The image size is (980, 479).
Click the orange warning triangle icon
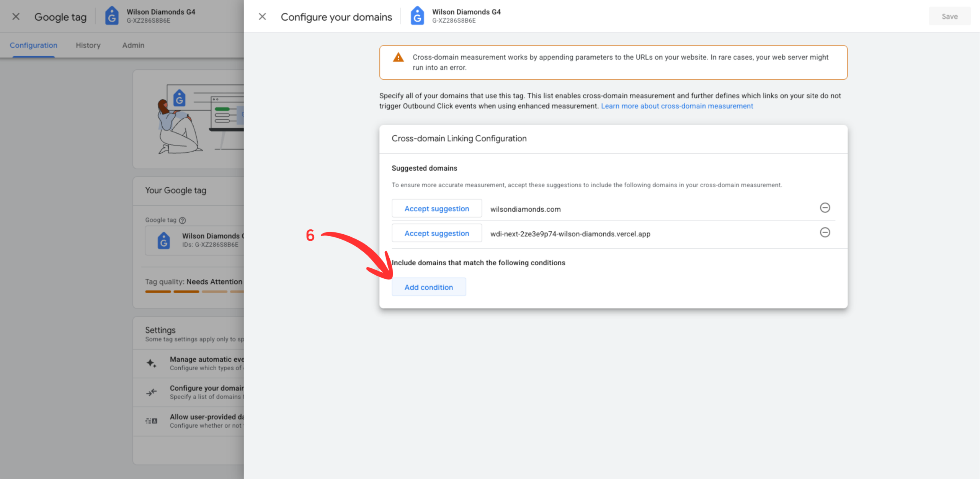[x=398, y=57]
